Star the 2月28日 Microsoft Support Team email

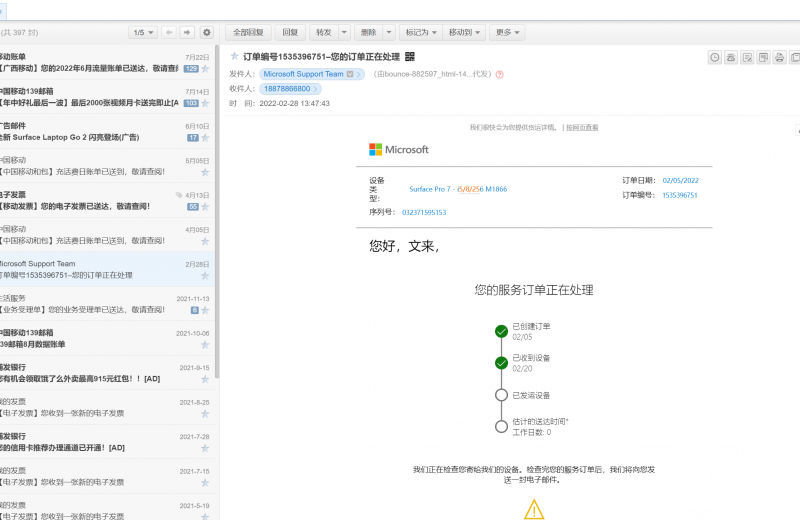point(205,276)
